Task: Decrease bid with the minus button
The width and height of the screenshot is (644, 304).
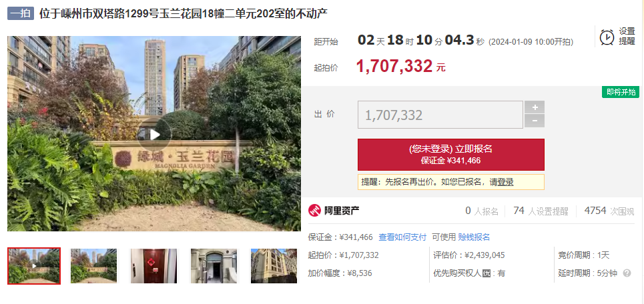Action: [x=535, y=121]
